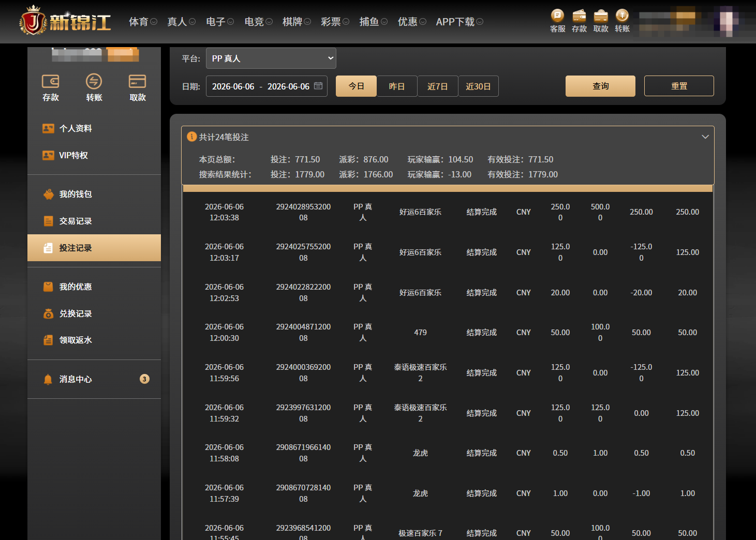The height and width of the screenshot is (540, 756).
Task: Click the header 转账 coin icon
Action: pos(622,15)
